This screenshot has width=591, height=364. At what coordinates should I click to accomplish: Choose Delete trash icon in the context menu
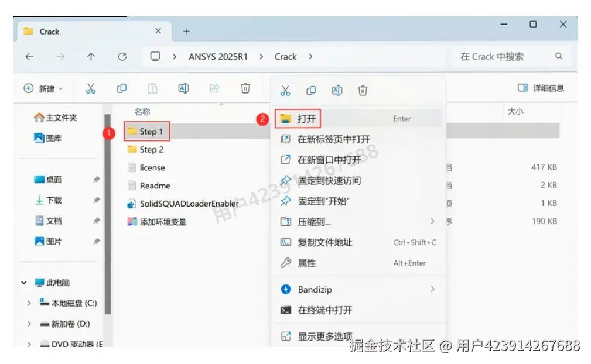point(363,91)
